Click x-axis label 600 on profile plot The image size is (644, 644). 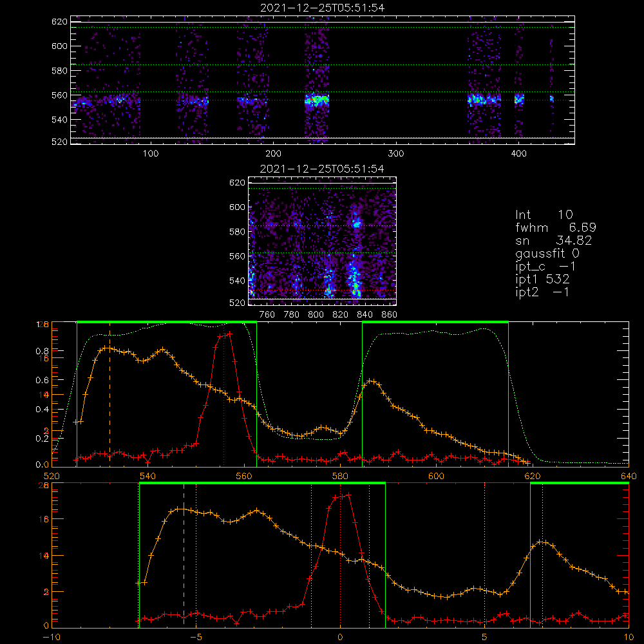point(436,477)
